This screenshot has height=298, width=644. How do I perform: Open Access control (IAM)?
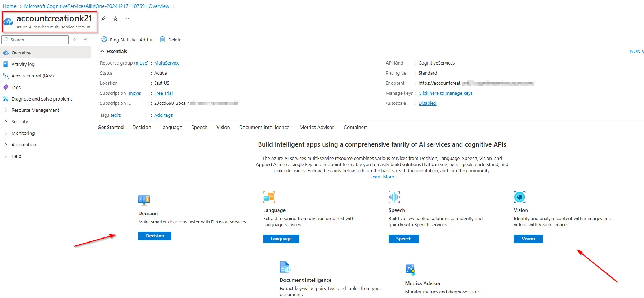pos(32,76)
